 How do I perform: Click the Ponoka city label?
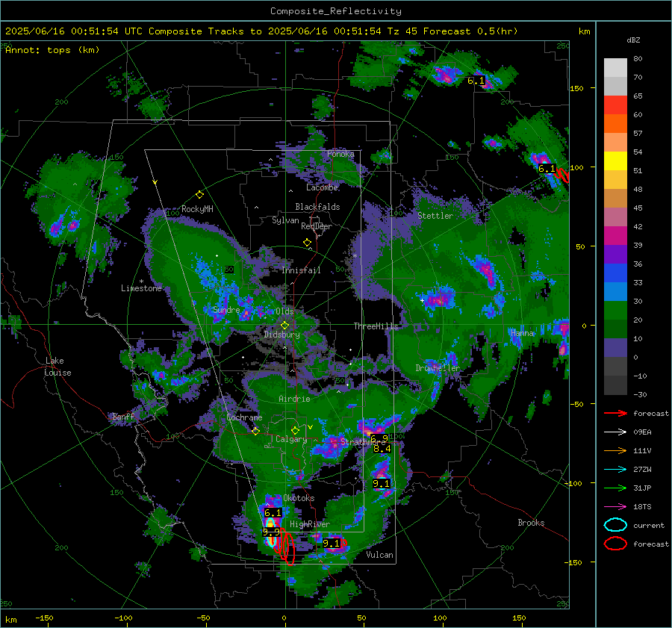click(x=340, y=154)
